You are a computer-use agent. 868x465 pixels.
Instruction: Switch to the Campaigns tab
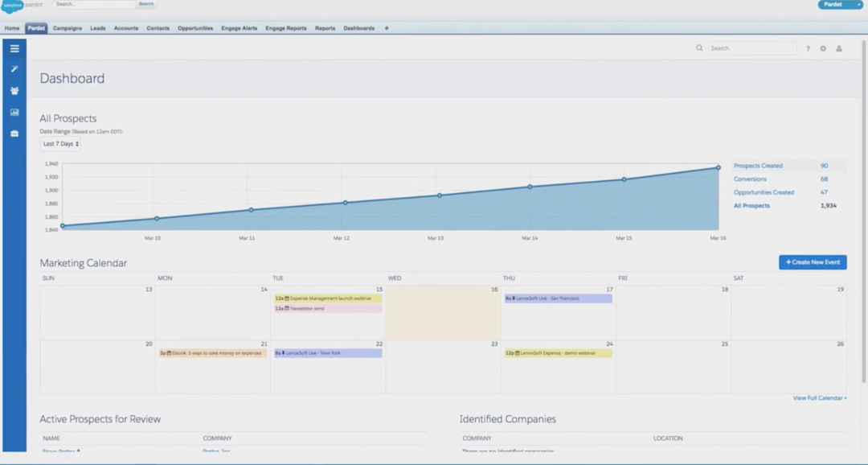(68, 28)
